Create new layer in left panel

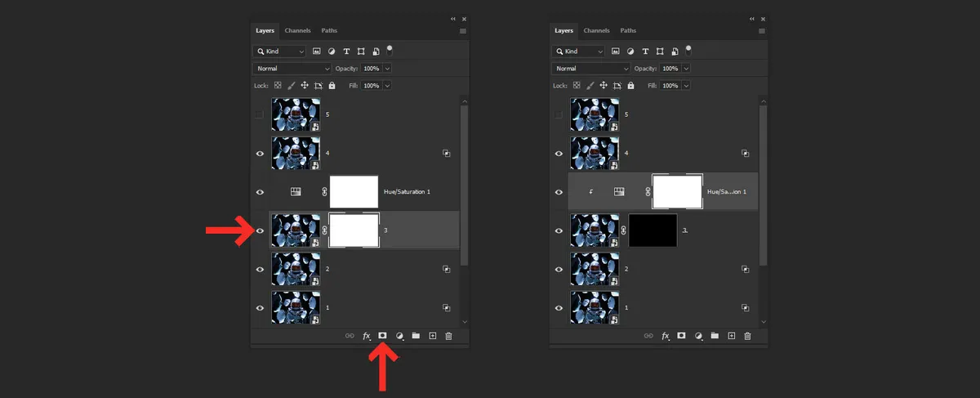[x=433, y=336]
